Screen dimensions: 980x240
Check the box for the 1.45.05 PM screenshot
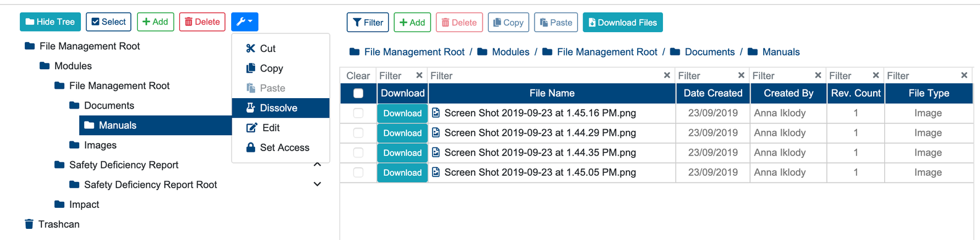tap(358, 172)
